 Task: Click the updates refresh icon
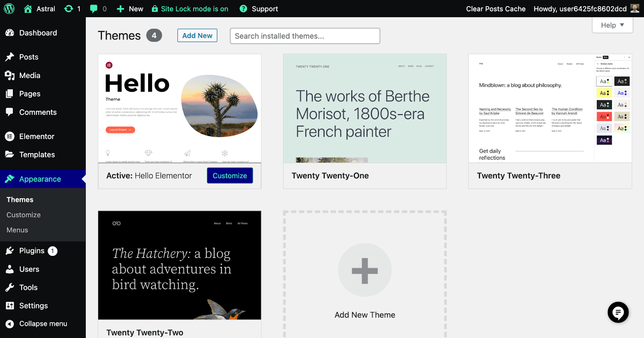click(69, 9)
